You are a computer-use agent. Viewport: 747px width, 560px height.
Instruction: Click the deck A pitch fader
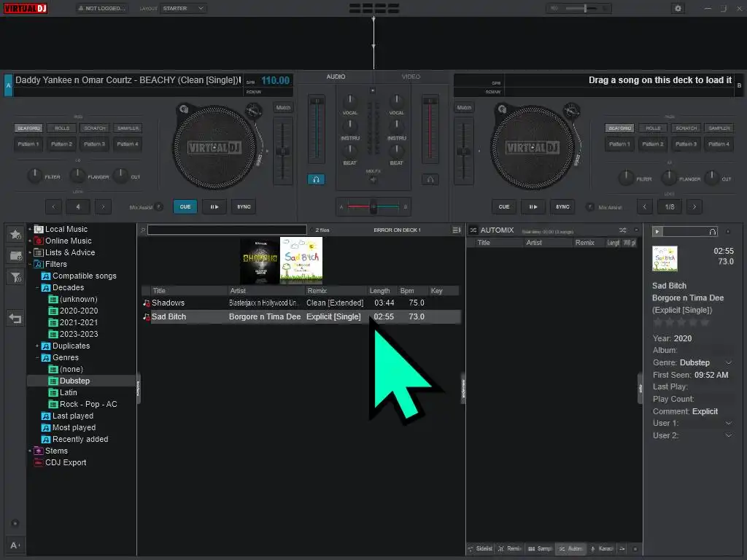[x=283, y=152]
